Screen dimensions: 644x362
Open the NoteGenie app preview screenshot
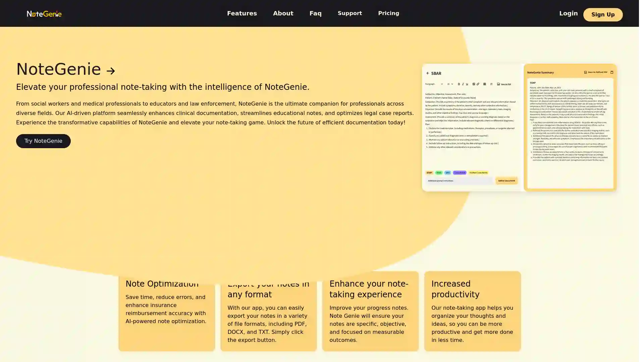coord(519,127)
